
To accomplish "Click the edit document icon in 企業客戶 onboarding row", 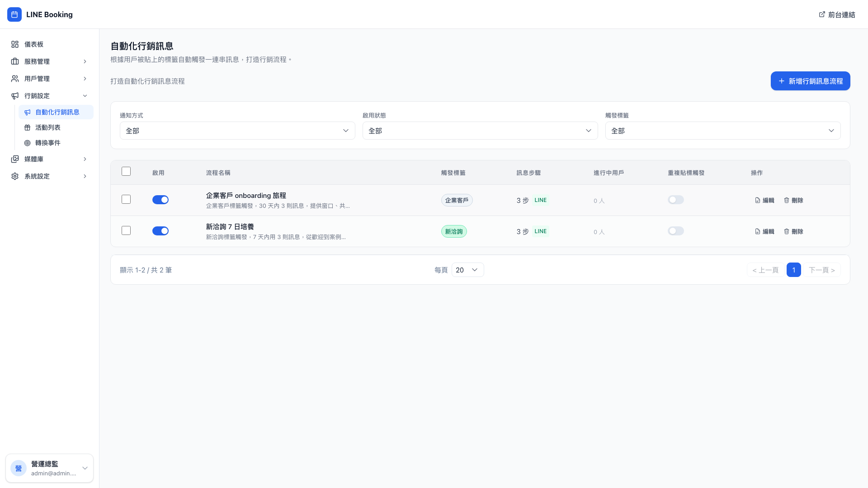I will pos(758,200).
